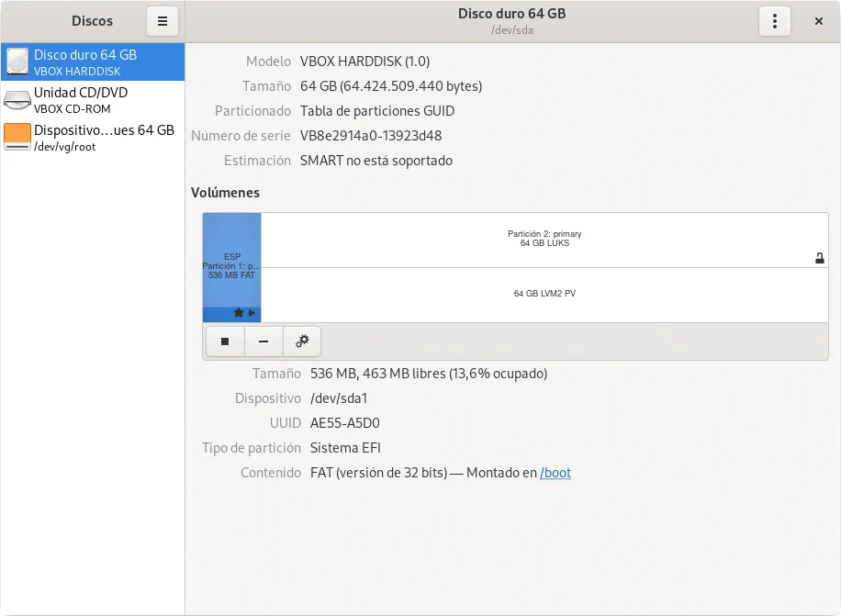The image size is (841, 616).
Task: Click the padlock icon on Partición 2
Action: (x=820, y=259)
